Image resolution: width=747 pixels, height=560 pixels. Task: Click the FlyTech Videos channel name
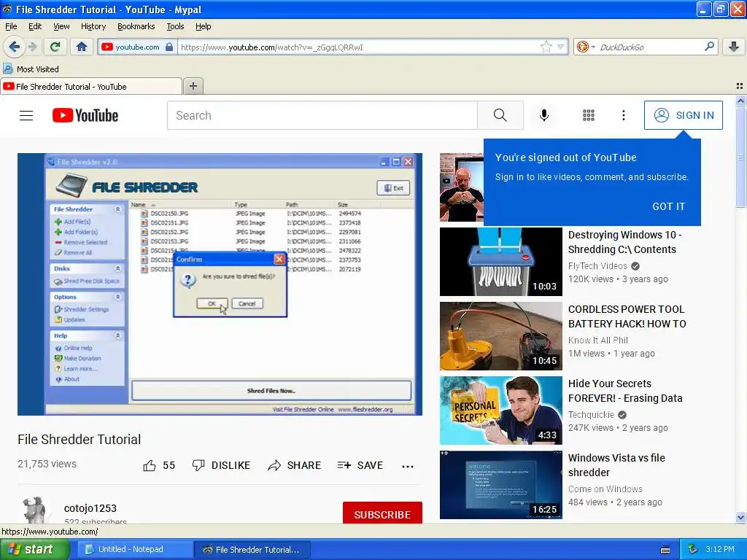tap(597, 265)
